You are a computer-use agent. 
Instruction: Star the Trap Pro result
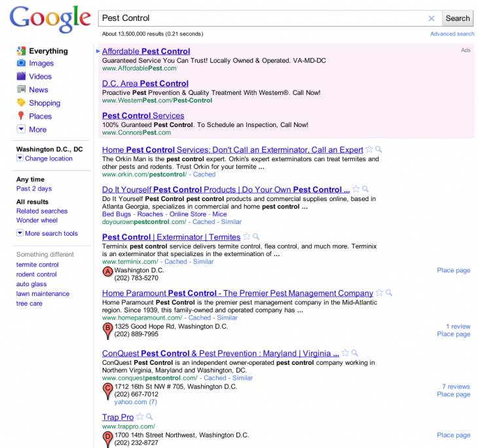click(140, 417)
